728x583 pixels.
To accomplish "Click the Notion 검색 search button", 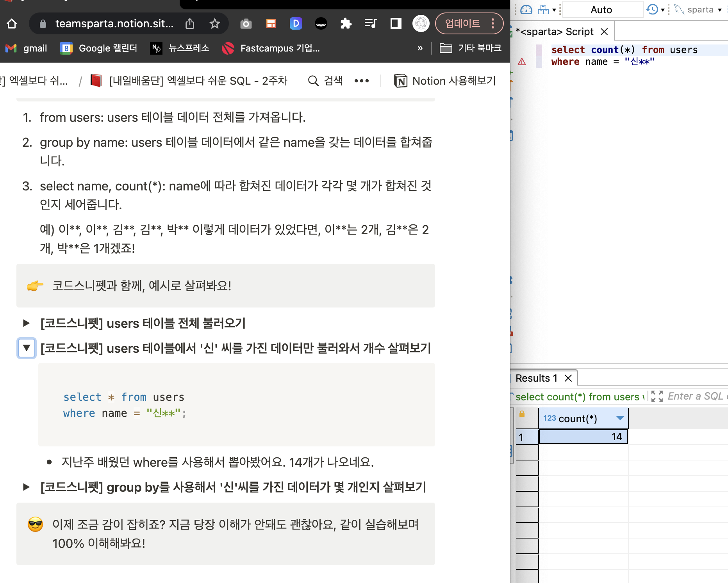I will point(325,81).
